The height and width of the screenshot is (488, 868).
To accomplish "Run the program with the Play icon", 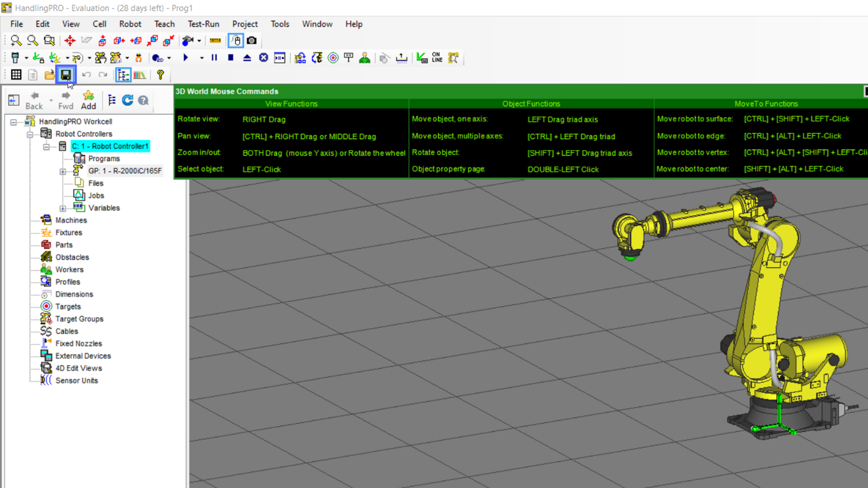I will point(186,57).
